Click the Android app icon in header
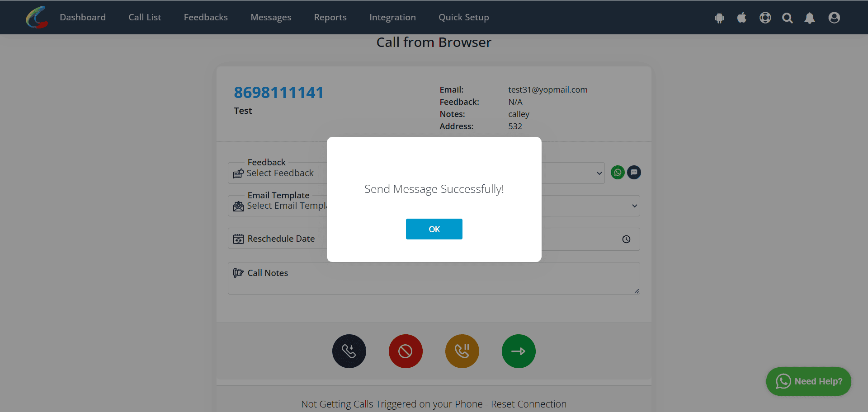 (x=719, y=18)
